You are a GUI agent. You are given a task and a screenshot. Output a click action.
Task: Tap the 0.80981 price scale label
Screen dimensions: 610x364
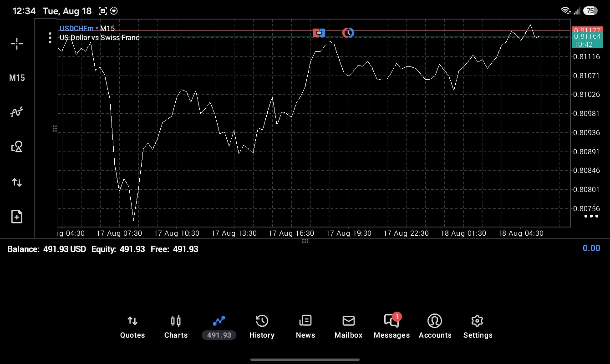click(x=586, y=113)
